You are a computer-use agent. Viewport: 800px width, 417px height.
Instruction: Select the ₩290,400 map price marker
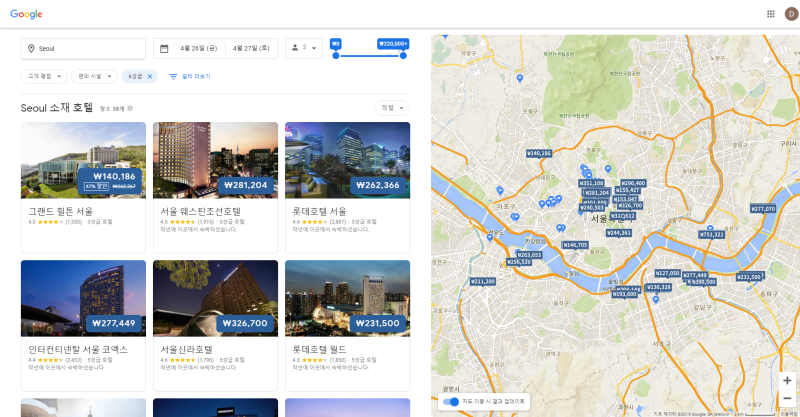tap(633, 183)
